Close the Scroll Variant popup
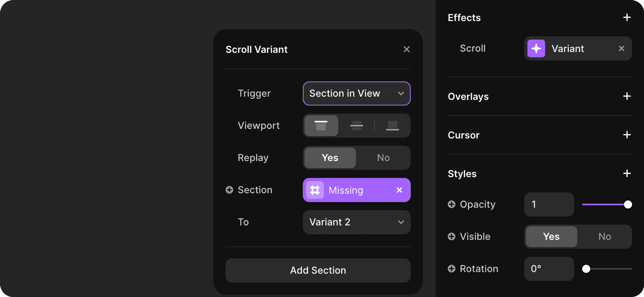644x297 pixels. 406,49
